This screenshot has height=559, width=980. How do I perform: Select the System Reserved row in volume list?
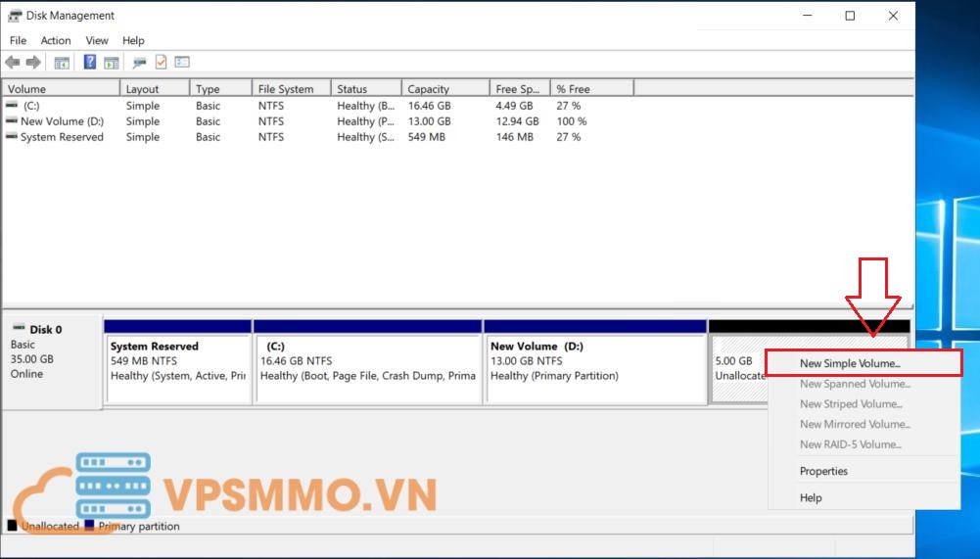point(61,137)
